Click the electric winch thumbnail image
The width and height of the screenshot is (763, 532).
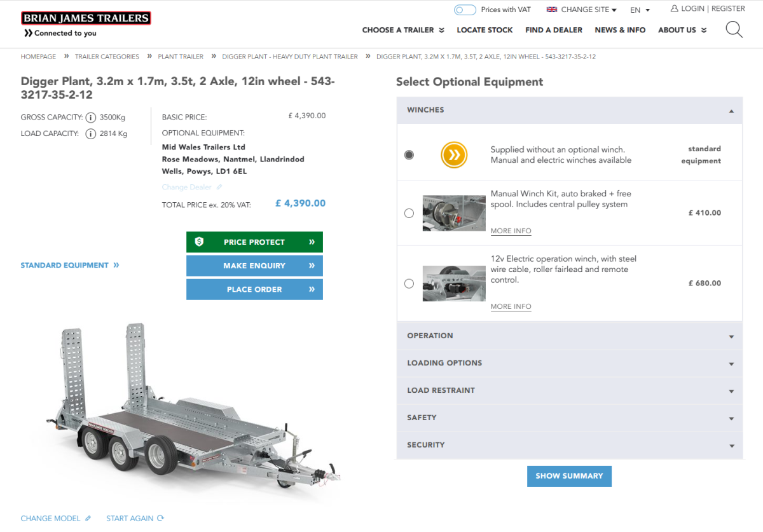click(454, 283)
